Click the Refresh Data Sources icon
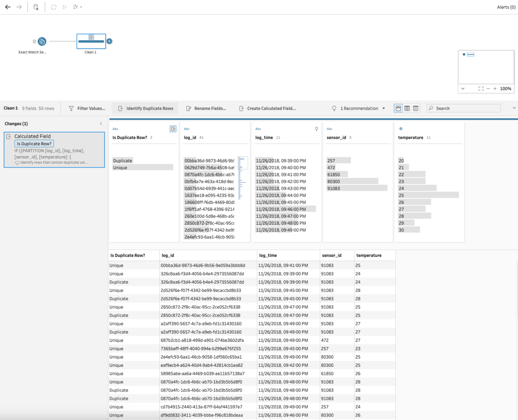 click(x=54, y=7)
